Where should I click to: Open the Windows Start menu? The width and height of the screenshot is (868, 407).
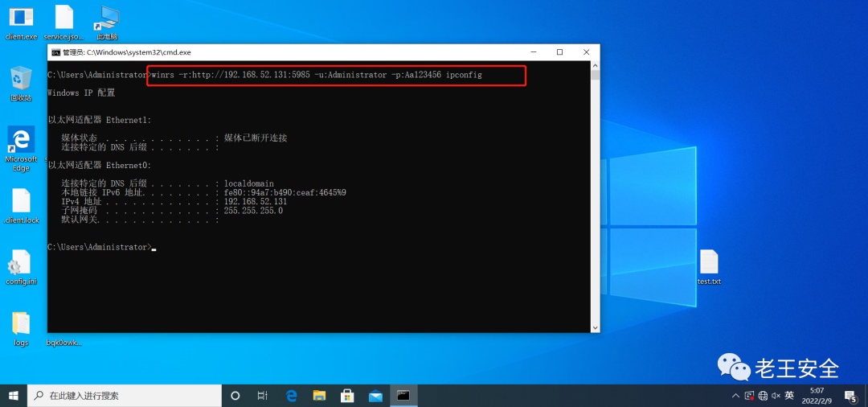click(14, 396)
